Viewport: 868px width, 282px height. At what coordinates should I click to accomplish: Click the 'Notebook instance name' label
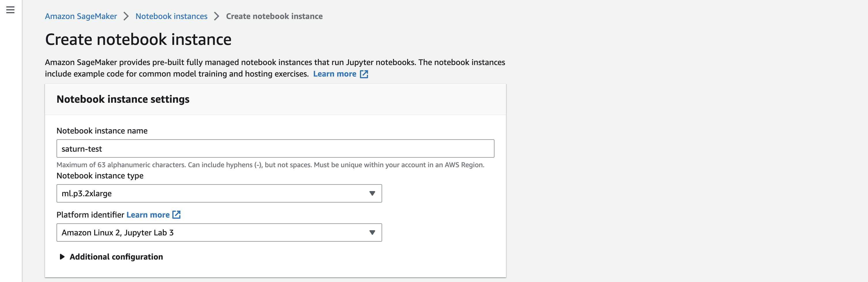tap(102, 131)
